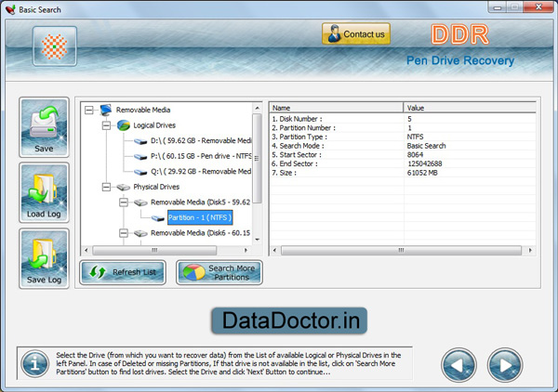Screen dimensions: 558x392
Task: Select Removable Media Disk5 entry
Action: click(x=200, y=203)
